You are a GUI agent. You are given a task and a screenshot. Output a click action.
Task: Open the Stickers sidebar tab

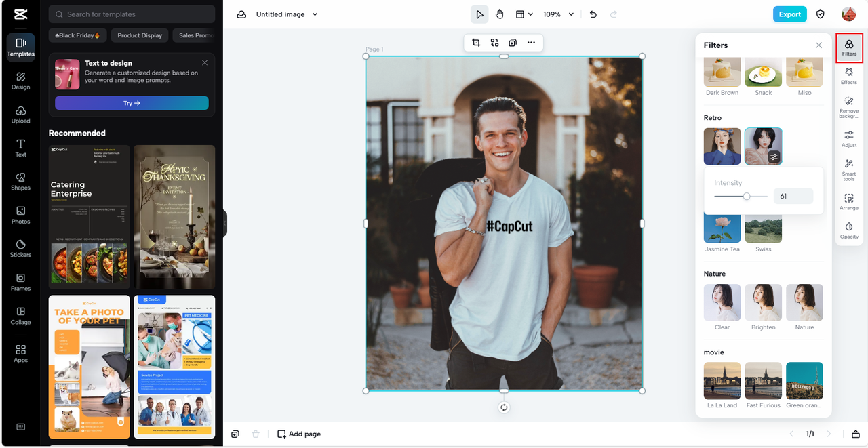pyautogui.click(x=20, y=249)
